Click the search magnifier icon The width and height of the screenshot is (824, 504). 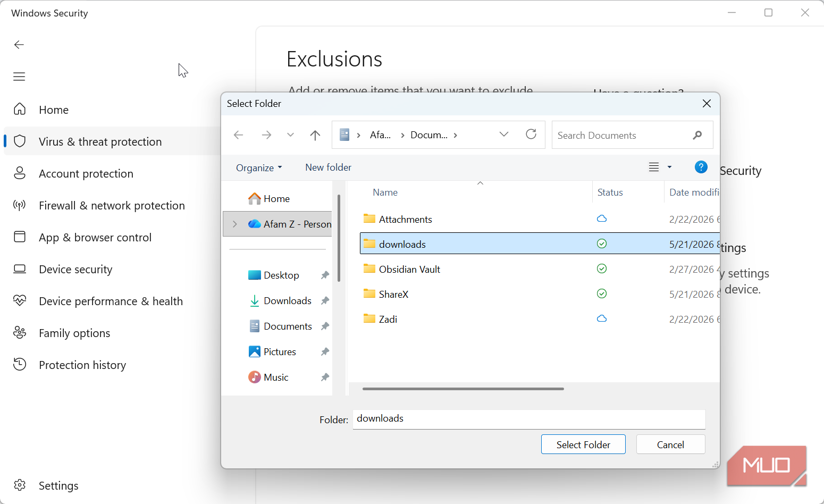[697, 135]
